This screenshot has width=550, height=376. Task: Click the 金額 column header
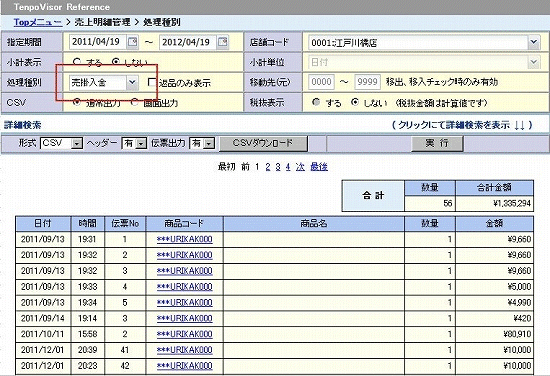click(495, 223)
